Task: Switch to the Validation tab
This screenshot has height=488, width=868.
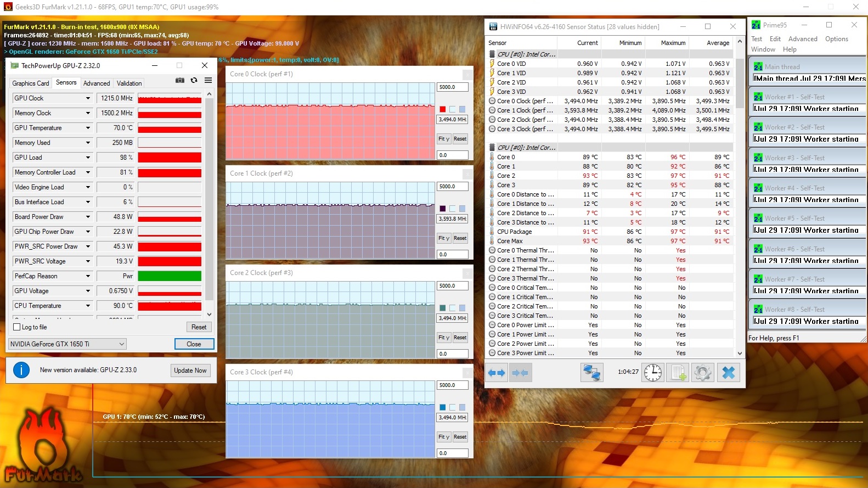Action: 129,83
